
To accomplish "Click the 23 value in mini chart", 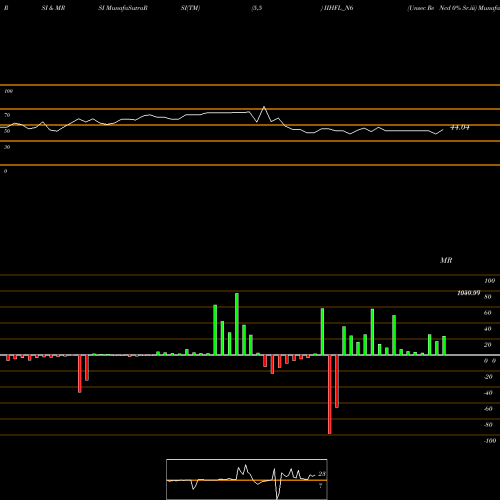I will [322, 474].
